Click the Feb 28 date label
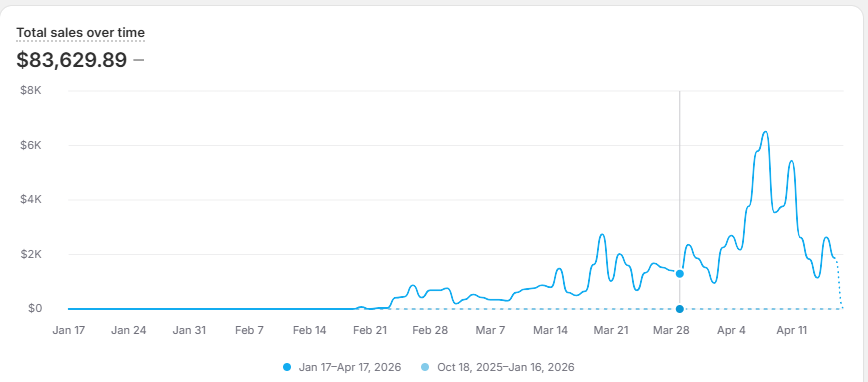 [430, 331]
